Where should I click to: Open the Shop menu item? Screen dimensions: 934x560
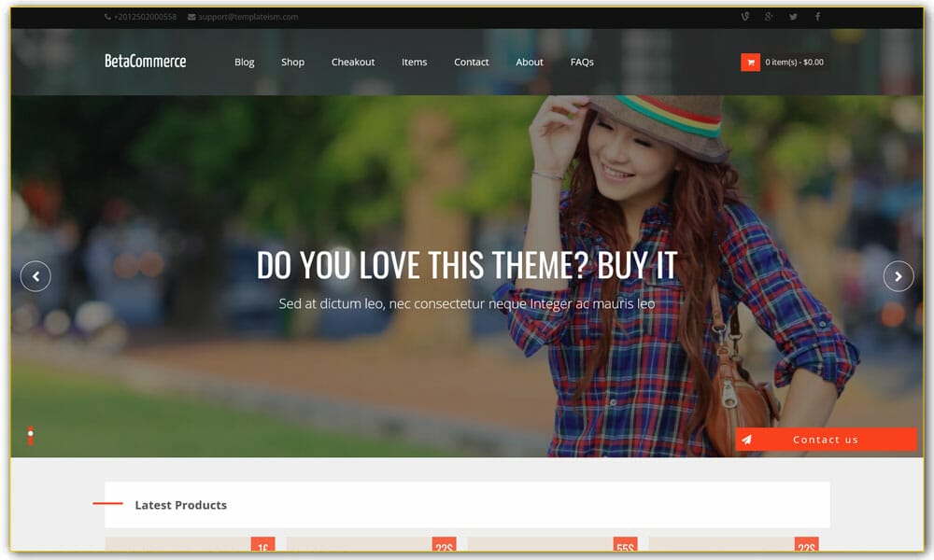pyautogui.click(x=292, y=63)
